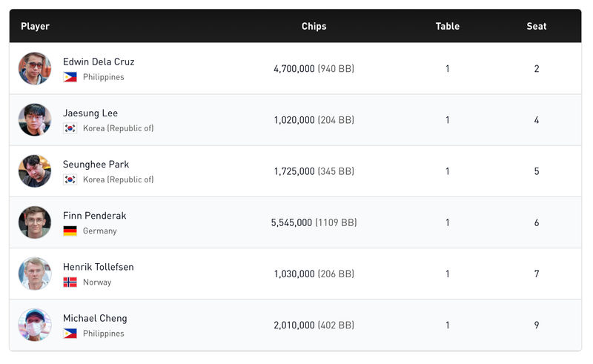Sort by the Seat column header

537,26
